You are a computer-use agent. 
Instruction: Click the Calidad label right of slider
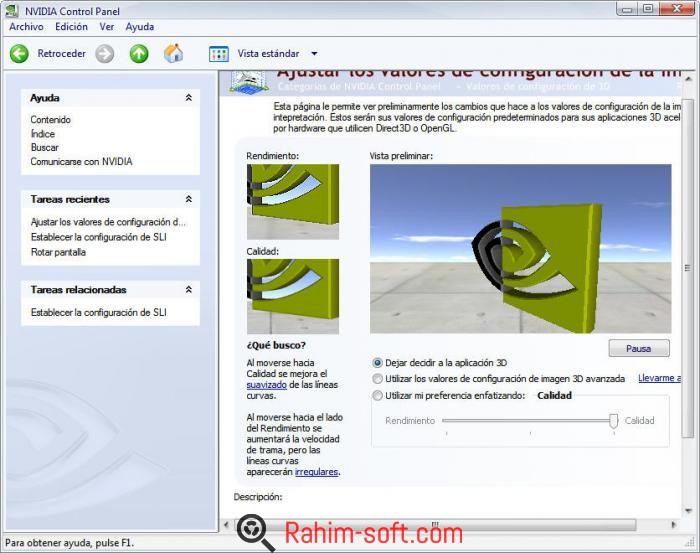point(639,421)
